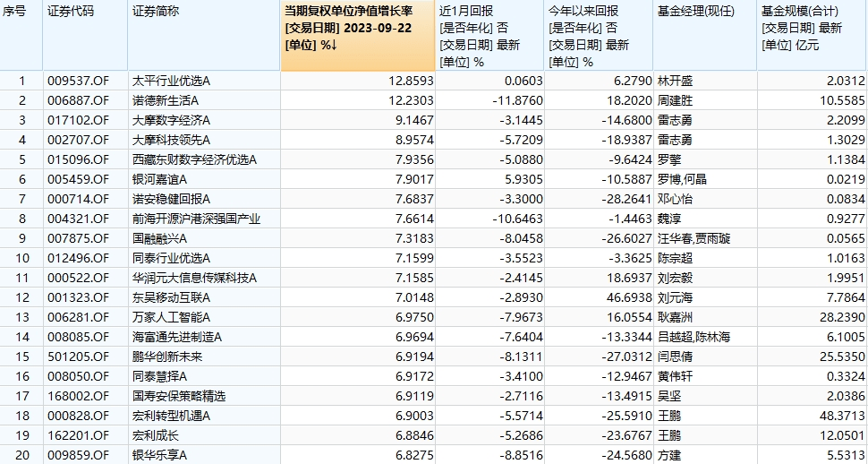Sort by 当期复权单位净值增长率 column header
The width and height of the screenshot is (868, 464).
pos(358,12)
